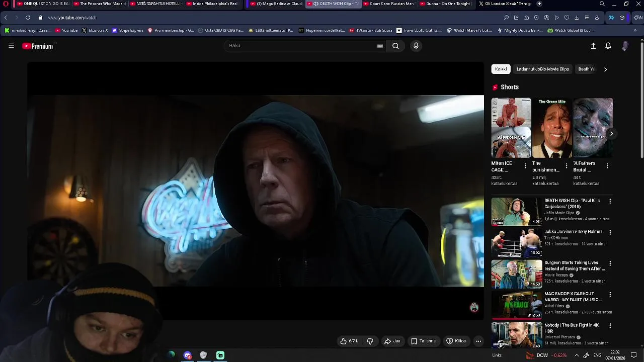Select the Ladannut JoBlo Movie Clips chip
Viewport: 644px width, 362px height.
542,69
